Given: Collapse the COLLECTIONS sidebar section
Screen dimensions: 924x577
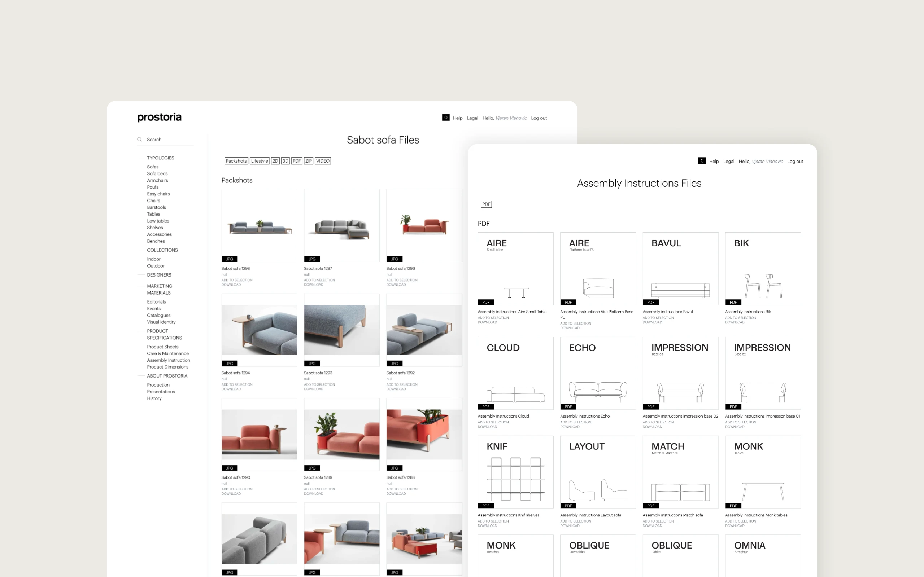Looking at the screenshot, I should (162, 250).
